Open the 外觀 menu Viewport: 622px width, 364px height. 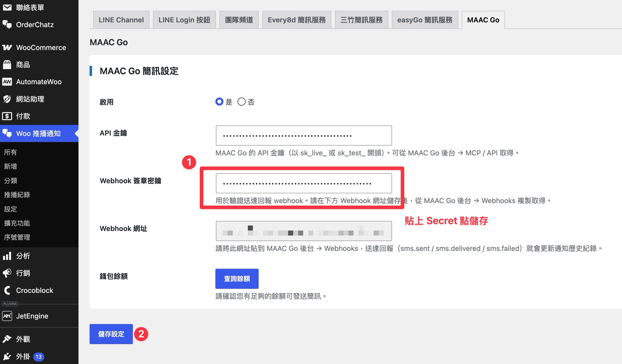pyautogui.click(x=39, y=339)
